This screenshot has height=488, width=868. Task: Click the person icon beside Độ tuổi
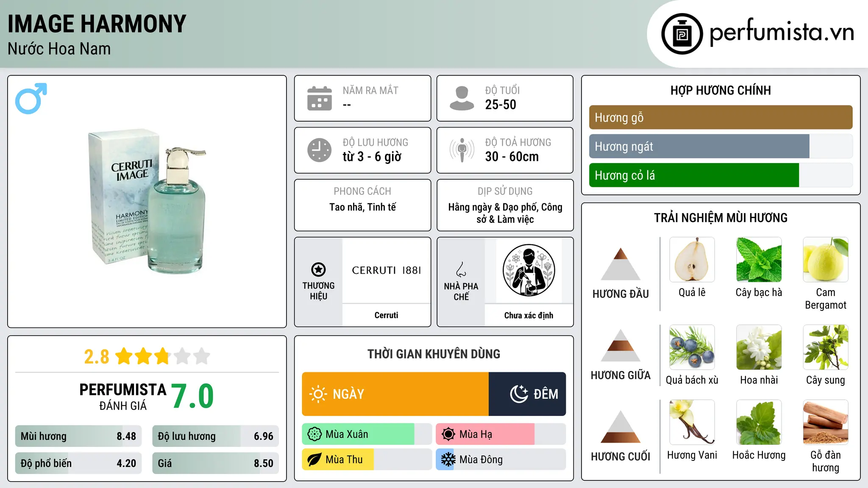tap(462, 98)
